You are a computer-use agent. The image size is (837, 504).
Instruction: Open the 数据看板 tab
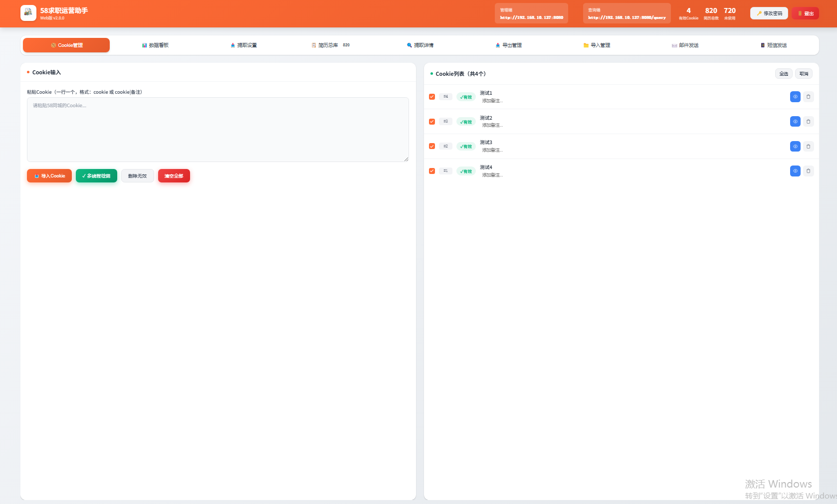point(155,45)
